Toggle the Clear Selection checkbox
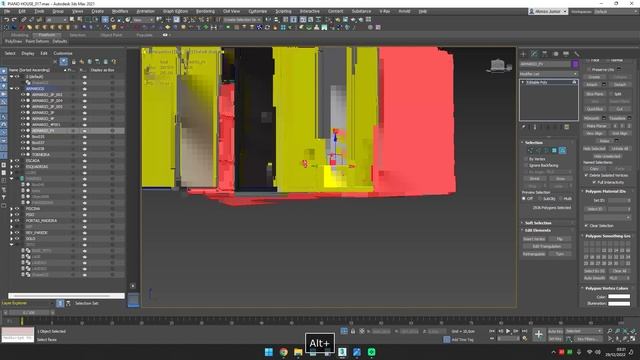The height and width of the screenshot is (360, 640). point(587,225)
